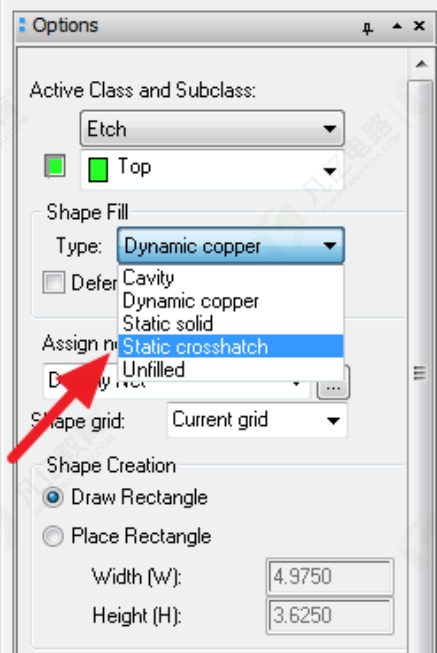This screenshot has width=437, height=653.
Task: Click the green Top layer color box
Action: click(98, 169)
